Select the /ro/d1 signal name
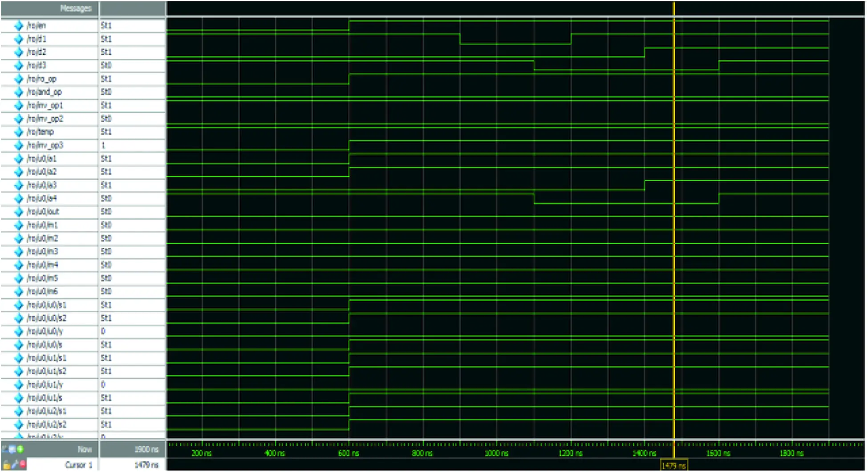Screen dimensions: 868x472 (x=37, y=39)
